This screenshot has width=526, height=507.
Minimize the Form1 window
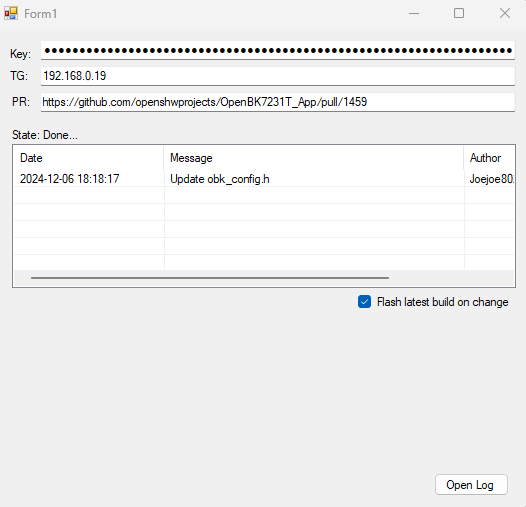414,13
